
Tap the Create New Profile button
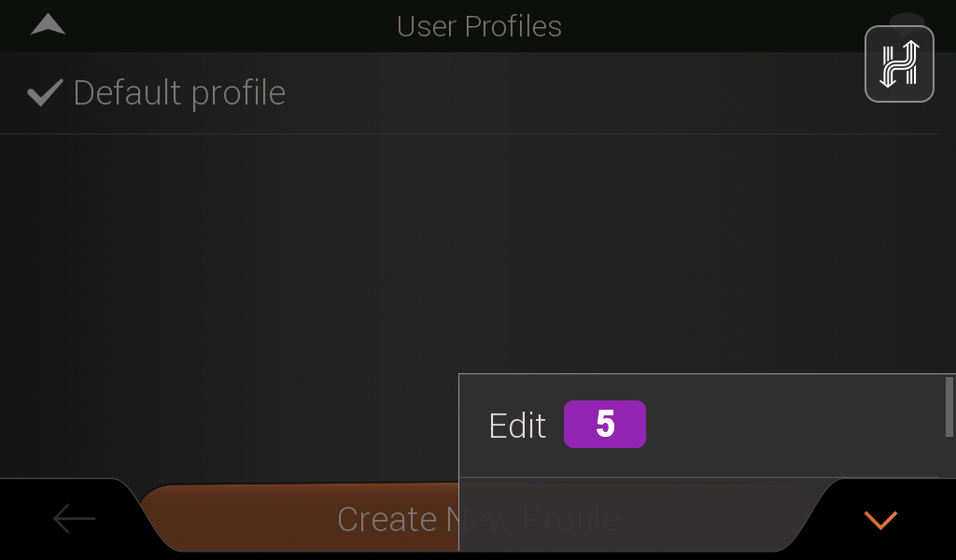tap(299, 518)
